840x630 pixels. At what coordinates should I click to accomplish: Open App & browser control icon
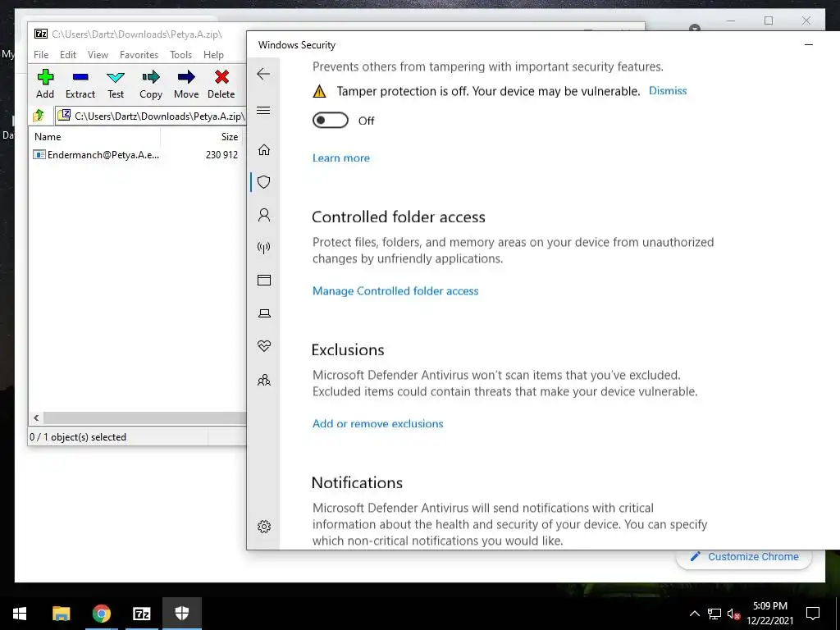[x=263, y=281]
